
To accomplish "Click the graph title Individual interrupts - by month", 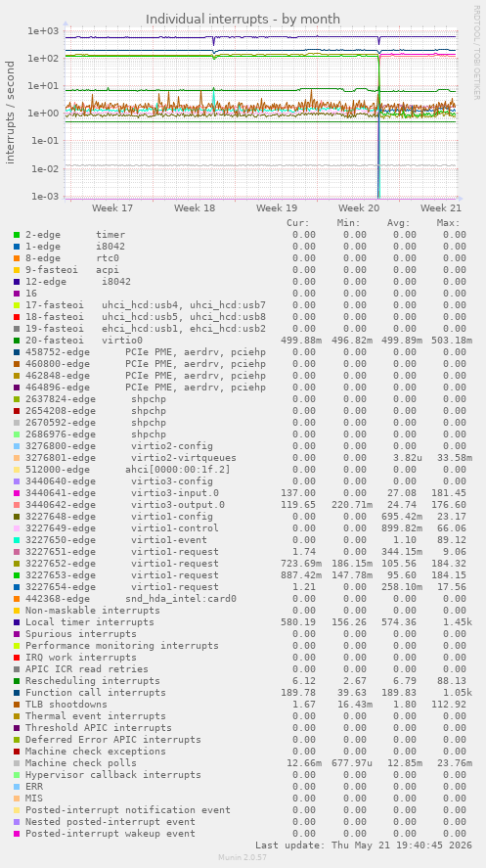I will click(x=243, y=20).
